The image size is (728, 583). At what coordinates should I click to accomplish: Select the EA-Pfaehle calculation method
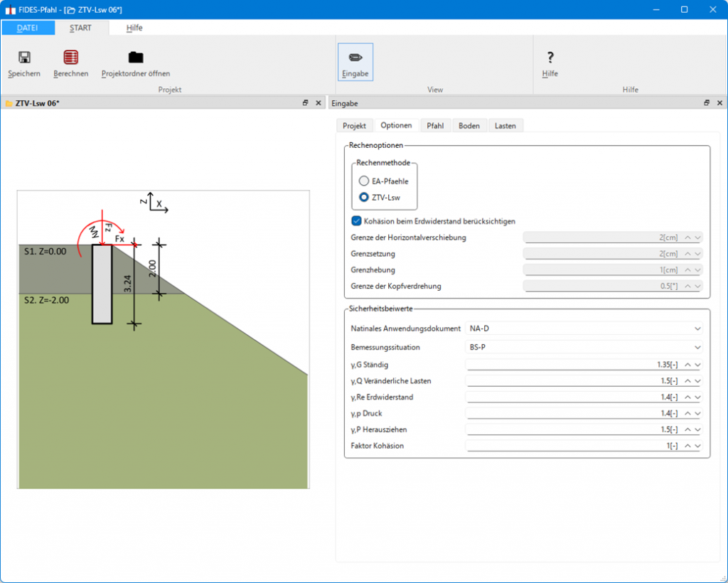click(x=364, y=181)
